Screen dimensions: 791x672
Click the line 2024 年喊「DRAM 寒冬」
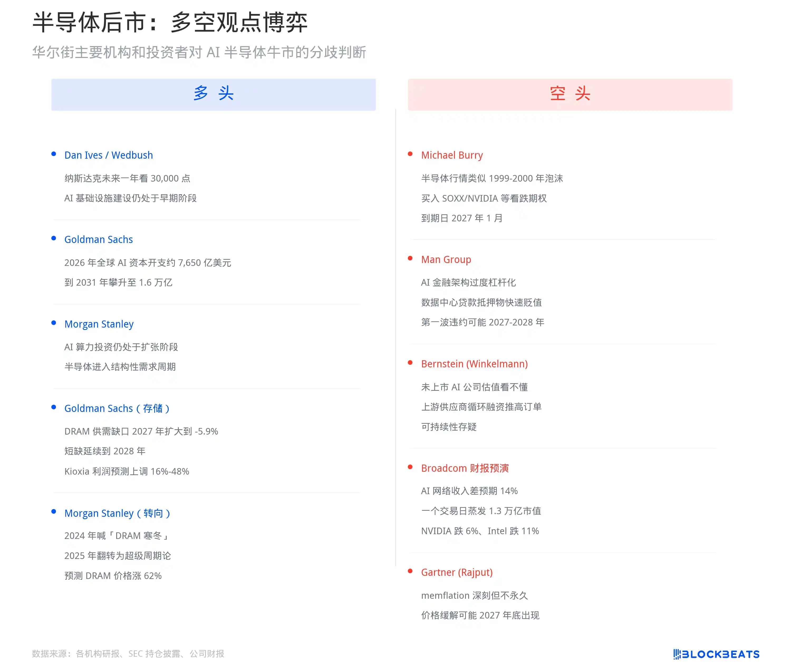click(117, 535)
